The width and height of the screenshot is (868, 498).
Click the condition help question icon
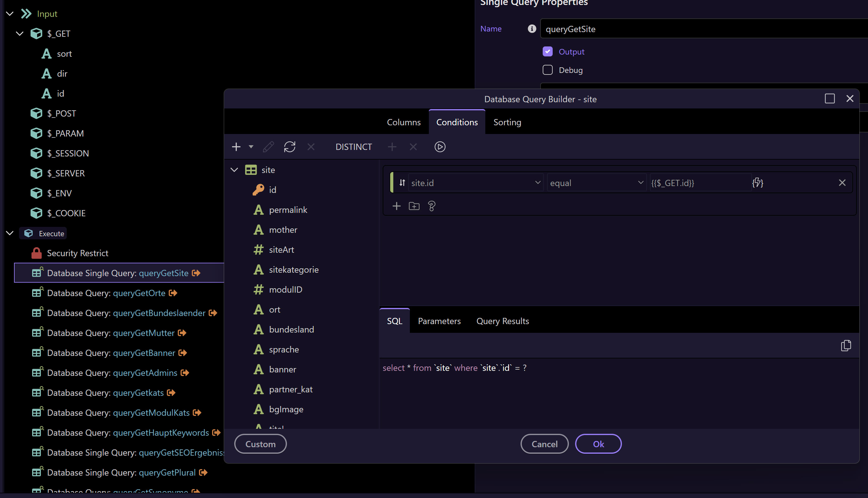431,206
